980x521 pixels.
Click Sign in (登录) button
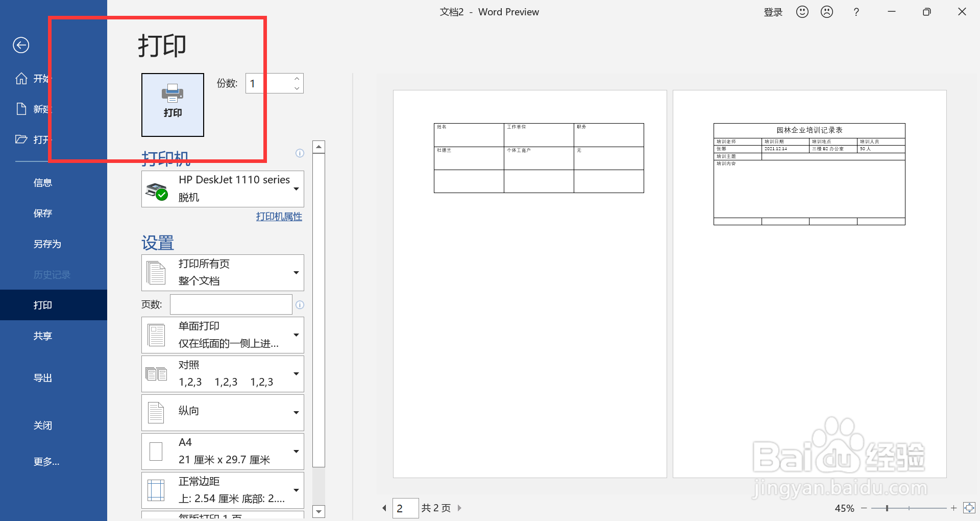click(773, 12)
